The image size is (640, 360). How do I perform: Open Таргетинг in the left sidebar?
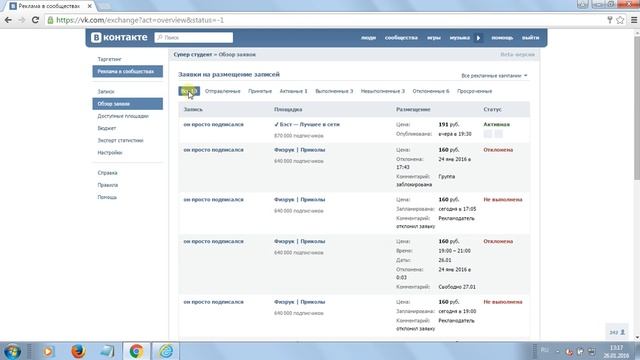tap(109, 59)
